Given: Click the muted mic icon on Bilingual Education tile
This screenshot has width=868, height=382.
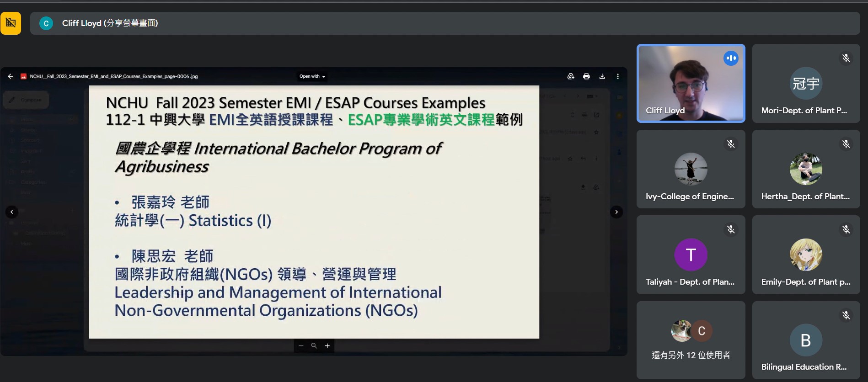Looking at the screenshot, I should click(x=846, y=315).
